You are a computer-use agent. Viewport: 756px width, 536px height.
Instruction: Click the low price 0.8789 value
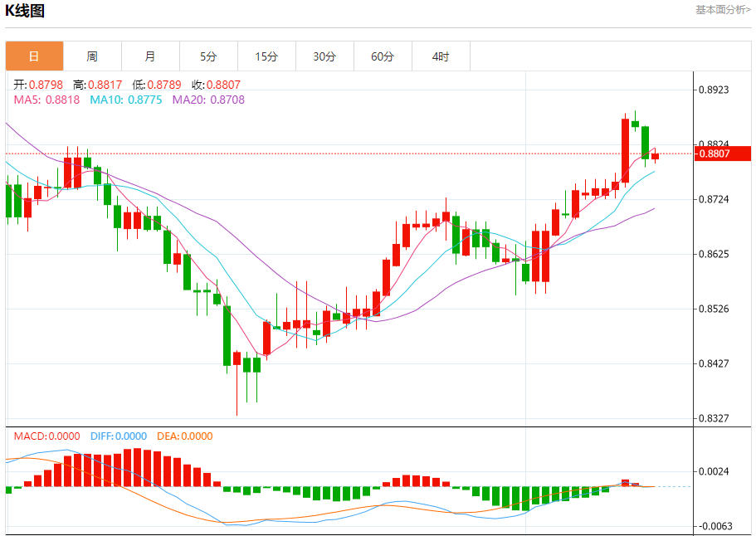[164, 85]
